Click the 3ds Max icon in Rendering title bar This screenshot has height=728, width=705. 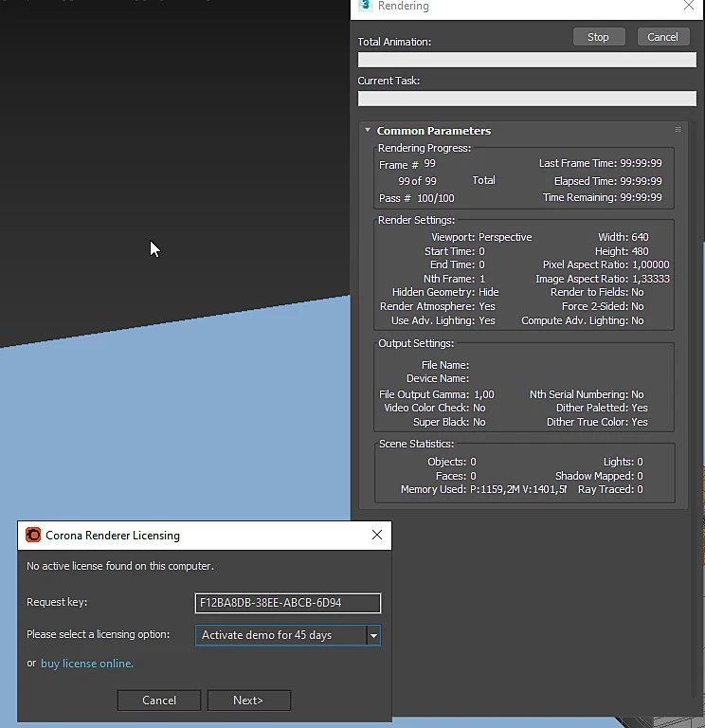(366, 6)
